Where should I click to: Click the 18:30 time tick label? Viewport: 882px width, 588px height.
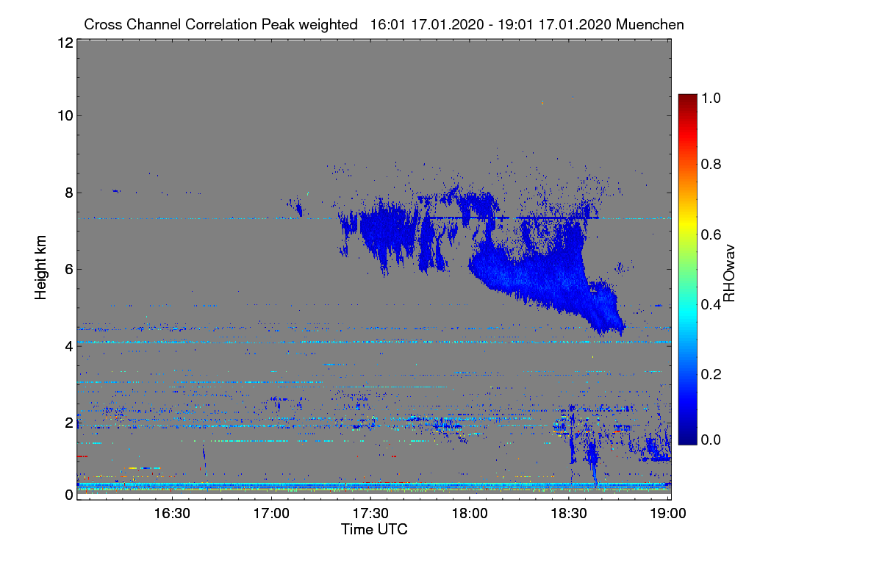tap(568, 512)
